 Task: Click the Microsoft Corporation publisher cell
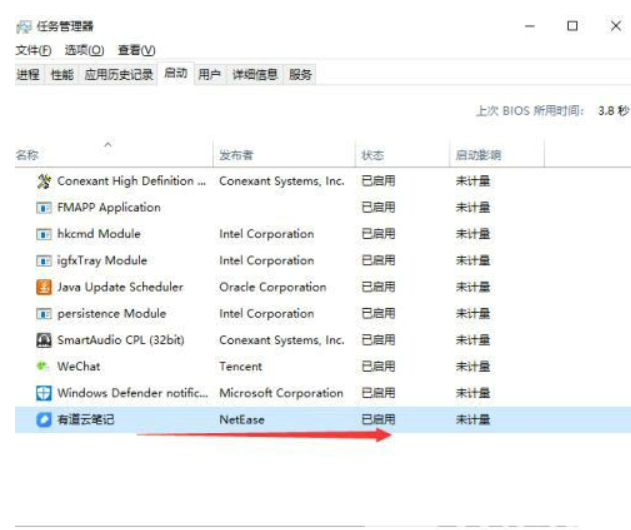[281, 393]
